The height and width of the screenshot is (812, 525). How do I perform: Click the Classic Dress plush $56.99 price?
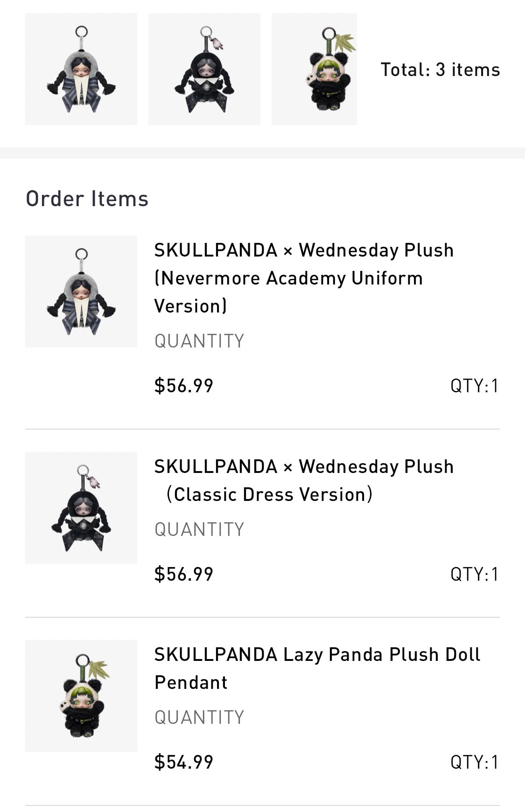click(x=184, y=574)
